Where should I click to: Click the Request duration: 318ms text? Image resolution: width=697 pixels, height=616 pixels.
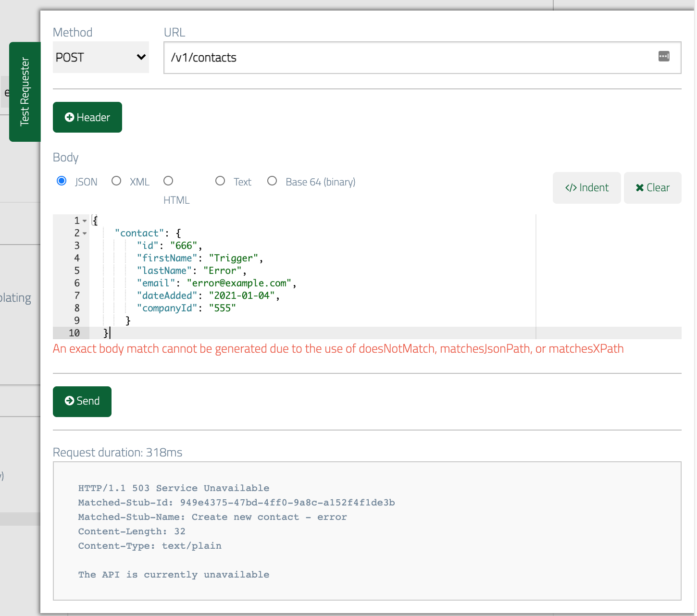coord(118,453)
